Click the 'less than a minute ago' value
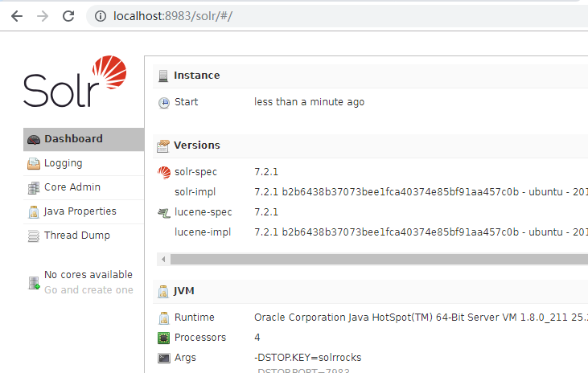The height and width of the screenshot is (373, 588). (310, 102)
